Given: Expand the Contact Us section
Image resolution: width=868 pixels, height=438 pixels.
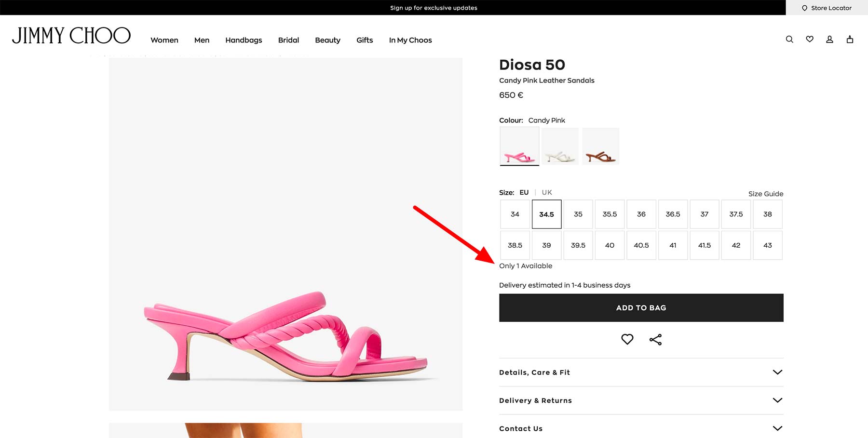Looking at the screenshot, I should (641, 428).
